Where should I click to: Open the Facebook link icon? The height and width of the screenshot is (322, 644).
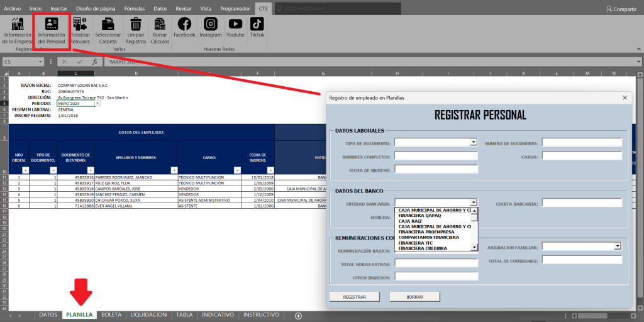(x=184, y=27)
